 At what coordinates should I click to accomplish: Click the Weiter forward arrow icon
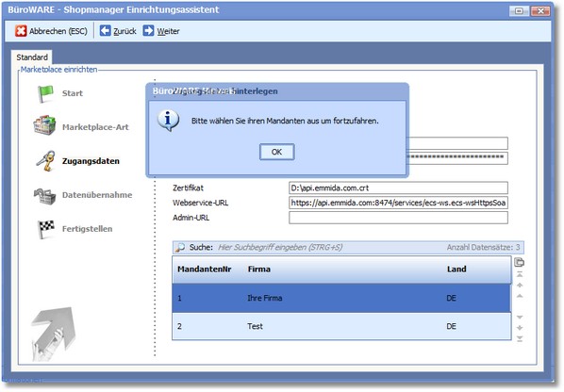point(148,31)
